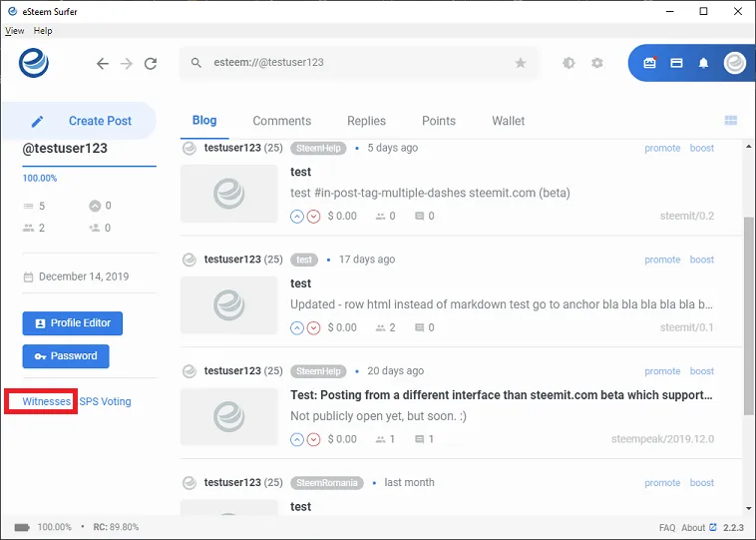The width and height of the screenshot is (756, 540).
Task: Promote the last month post
Action: pyautogui.click(x=662, y=482)
